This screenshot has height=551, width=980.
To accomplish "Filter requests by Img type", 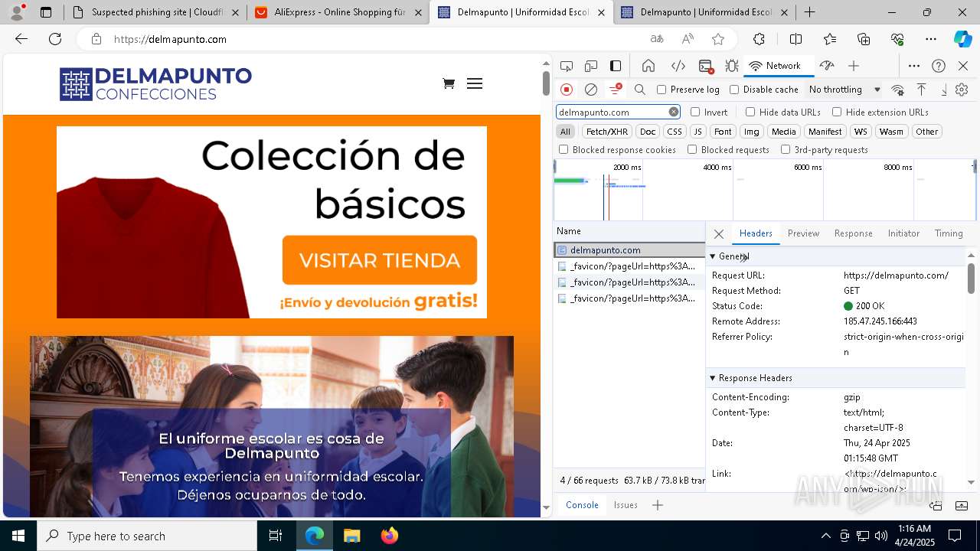I will [752, 132].
